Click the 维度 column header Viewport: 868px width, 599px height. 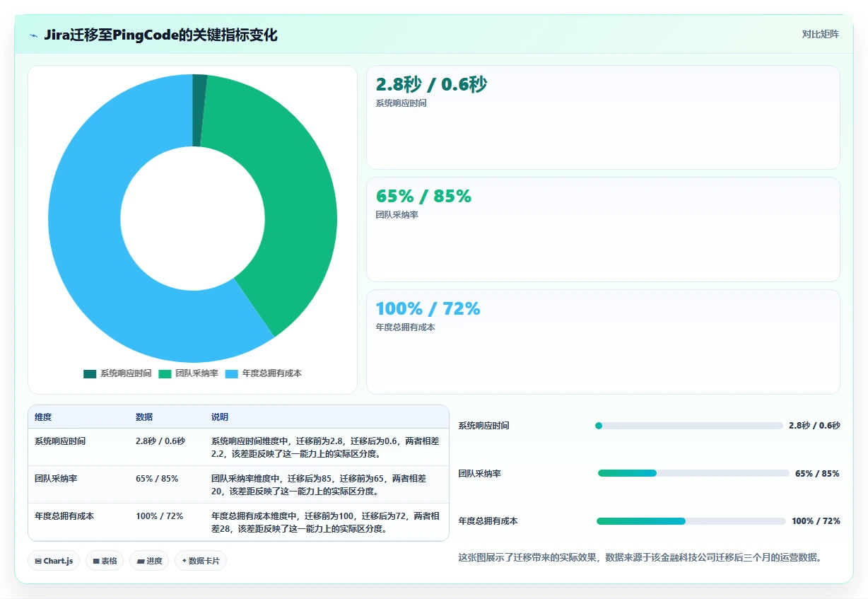pos(43,417)
